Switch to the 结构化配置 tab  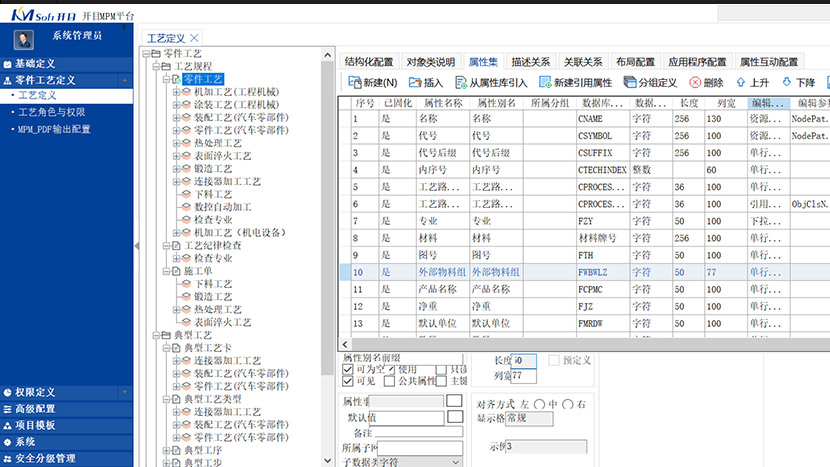[368, 61]
